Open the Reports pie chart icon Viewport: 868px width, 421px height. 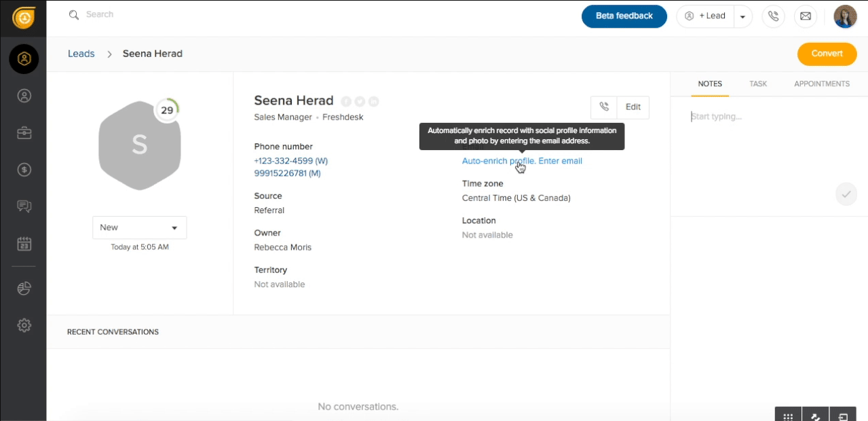(x=24, y=289)
